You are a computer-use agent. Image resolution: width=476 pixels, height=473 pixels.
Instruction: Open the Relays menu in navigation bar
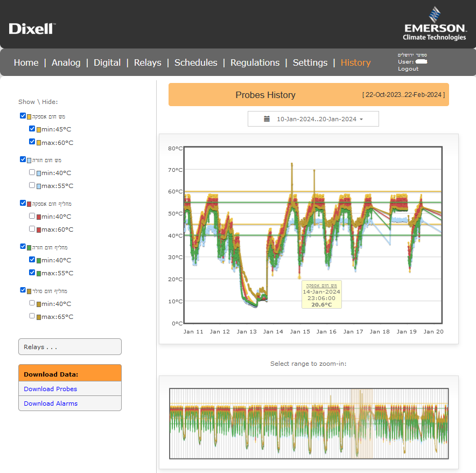pyautogui.click(x=148, y=62)
